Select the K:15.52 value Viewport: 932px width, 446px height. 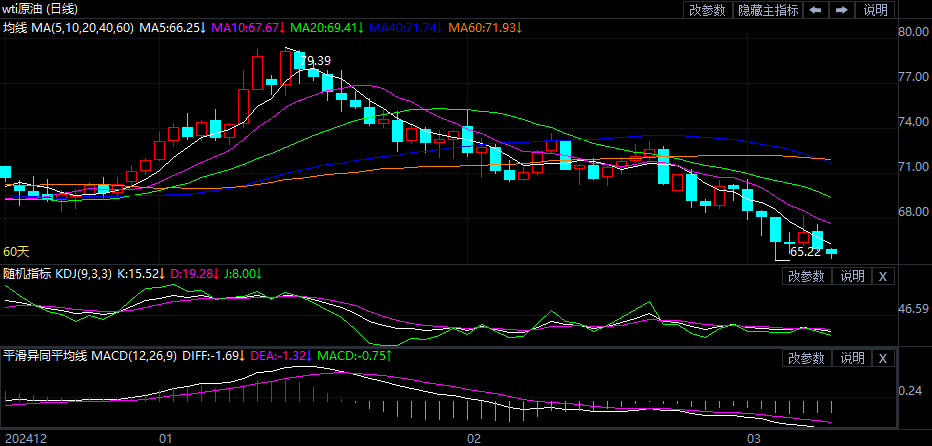141,274
